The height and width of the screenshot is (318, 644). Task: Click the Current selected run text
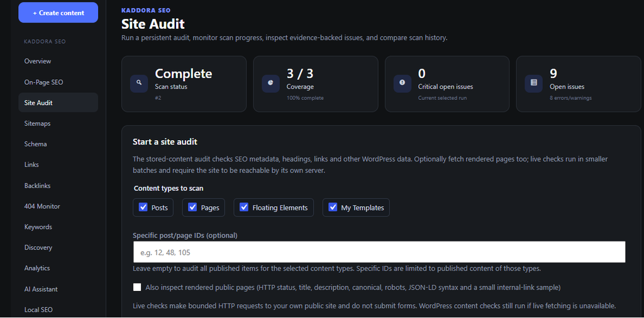tap(442, 97)
